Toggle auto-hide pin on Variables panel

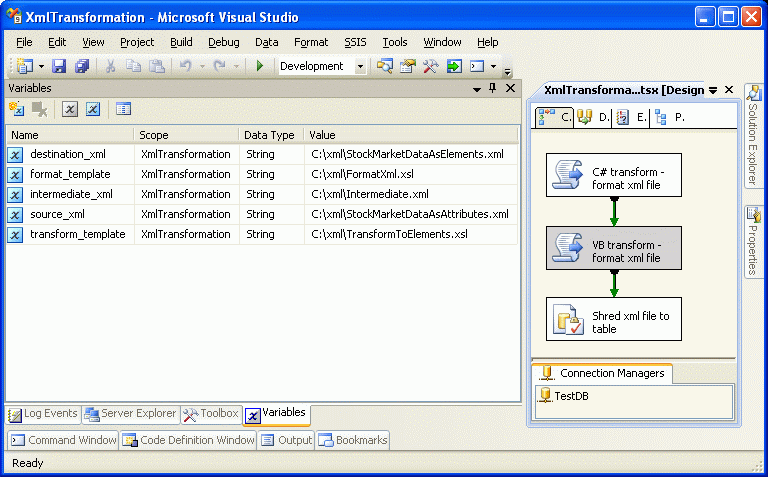[x=493, y=88]
